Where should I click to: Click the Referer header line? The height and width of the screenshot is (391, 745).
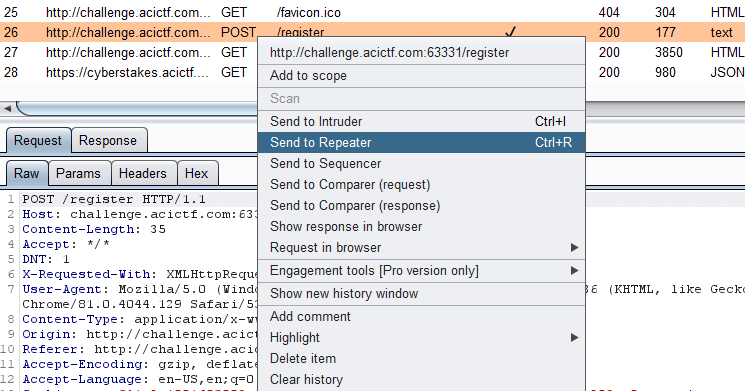tap(140, 349)
